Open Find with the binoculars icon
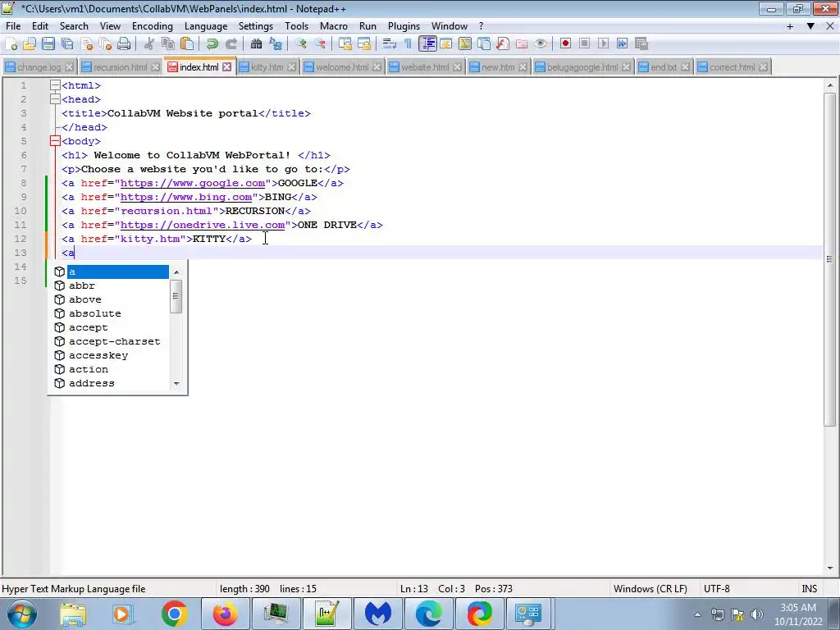Image resolution: width=840 pixels, height=630 pixels. coord(257,44)
